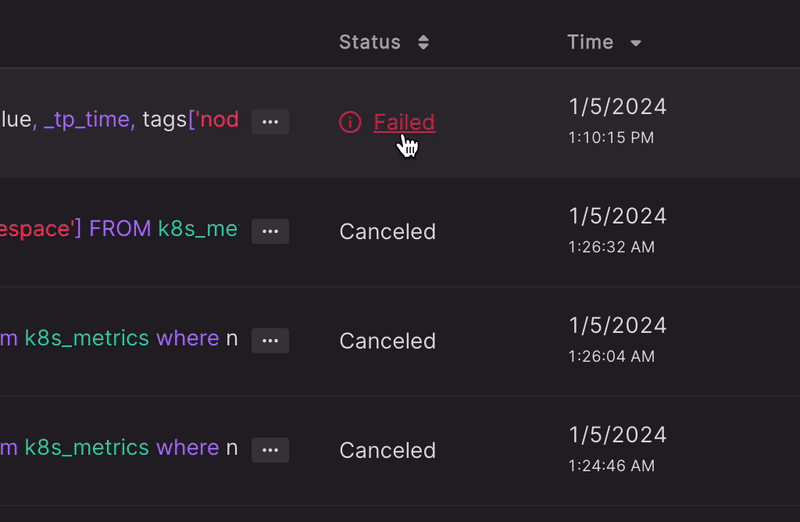Open ellipsis menu on the 1:26:04 AM row
Viewport: 800px width, 522px height.
[x=270, y=340]
